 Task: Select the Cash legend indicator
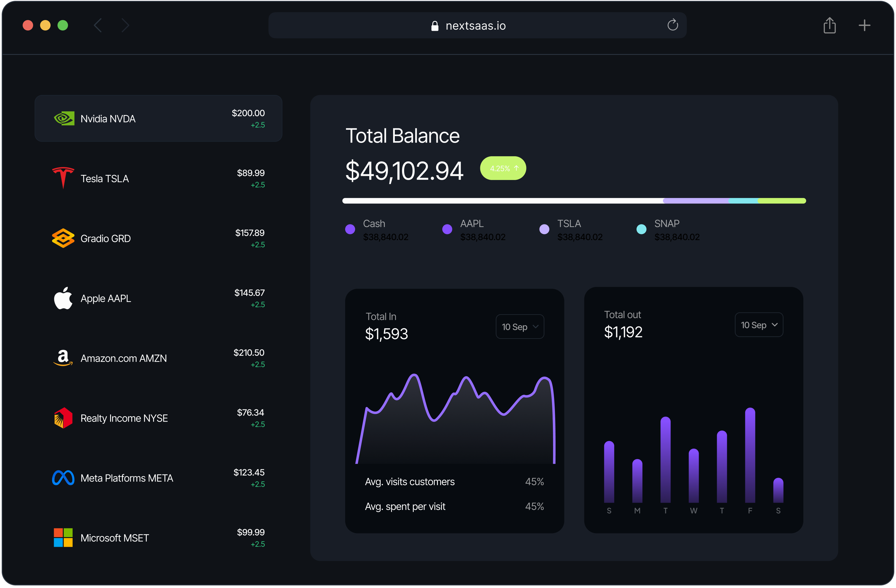tap(350, 229)
